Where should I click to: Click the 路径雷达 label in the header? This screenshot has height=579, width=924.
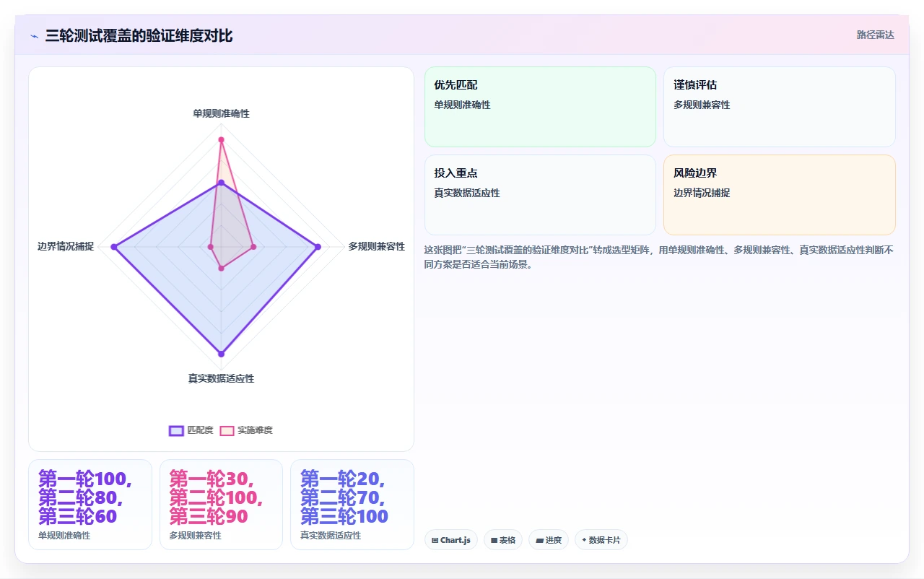pos(875,35)
